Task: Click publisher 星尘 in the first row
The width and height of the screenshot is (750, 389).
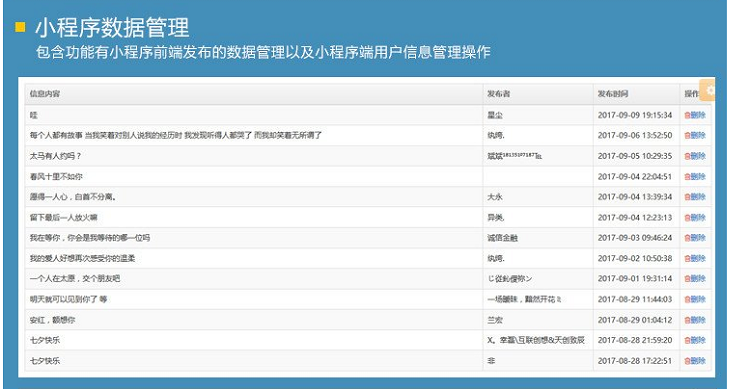Action: point(495,115)
